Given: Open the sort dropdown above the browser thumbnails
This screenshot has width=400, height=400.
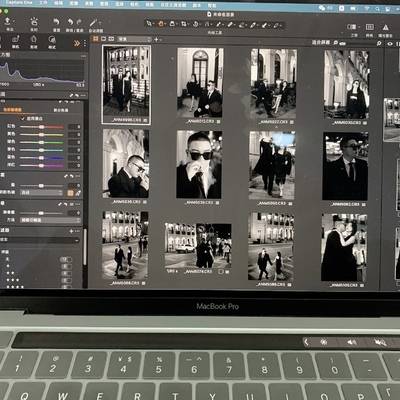Looking at the screenshot, I should (134, 39).
